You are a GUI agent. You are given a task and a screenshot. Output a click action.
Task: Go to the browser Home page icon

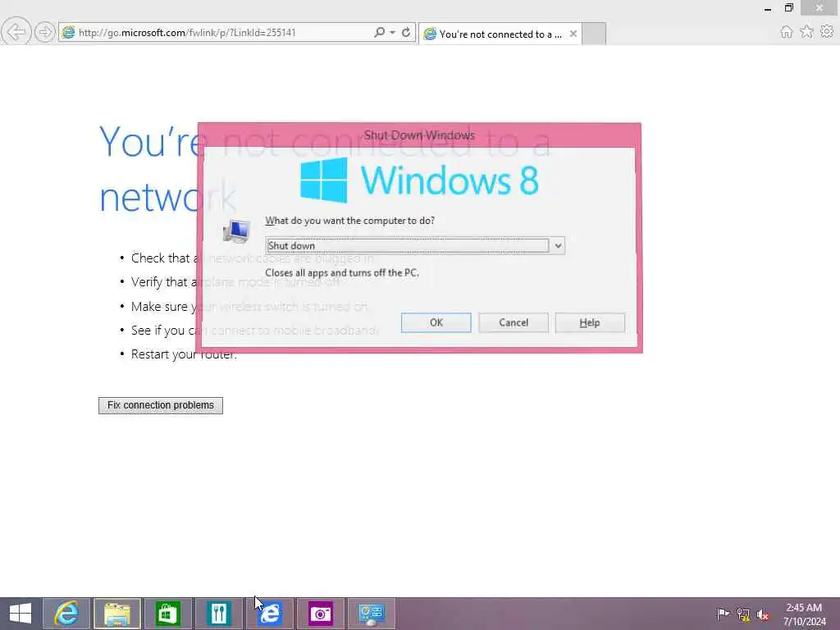pos(787,32)
